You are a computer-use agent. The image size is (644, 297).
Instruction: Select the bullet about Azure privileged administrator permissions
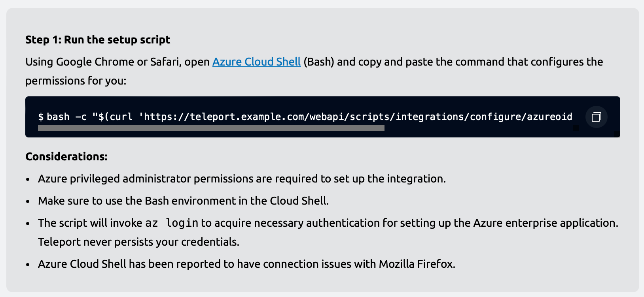click(x=241, y=179)
